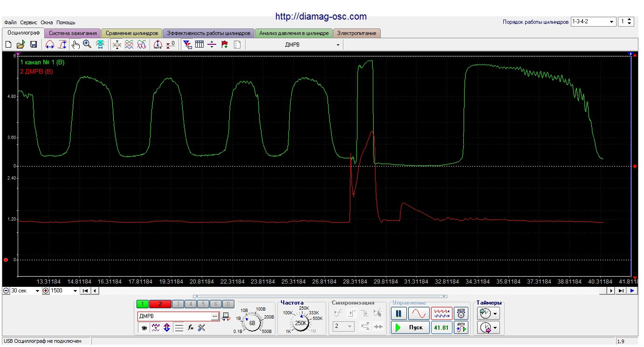The width and height of the screenshot is (644, 347).
Task: Save the current oscillogram to disk
Action: point(33,44)
